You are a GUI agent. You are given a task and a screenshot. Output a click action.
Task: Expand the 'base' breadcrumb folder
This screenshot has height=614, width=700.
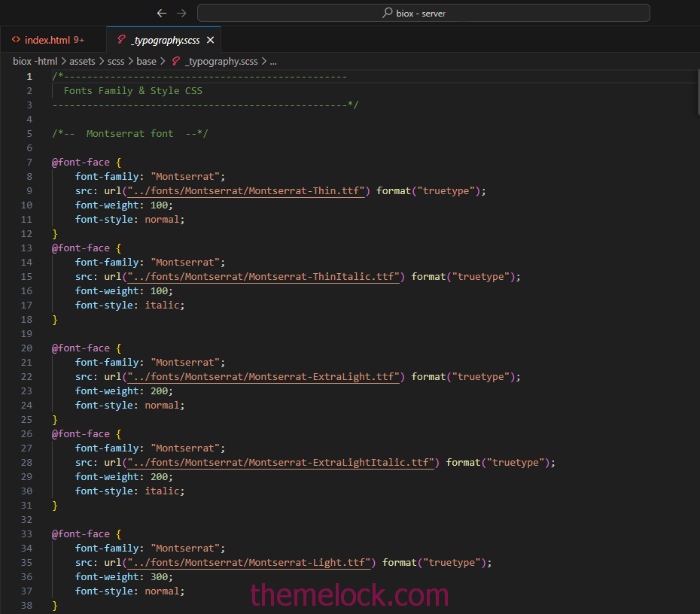click(147, 62)
